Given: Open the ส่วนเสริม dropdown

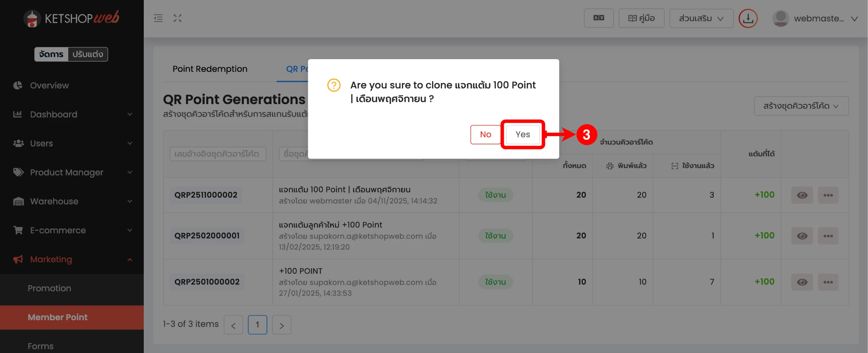Looking at the screenshot, I should (x=701, y=18).
